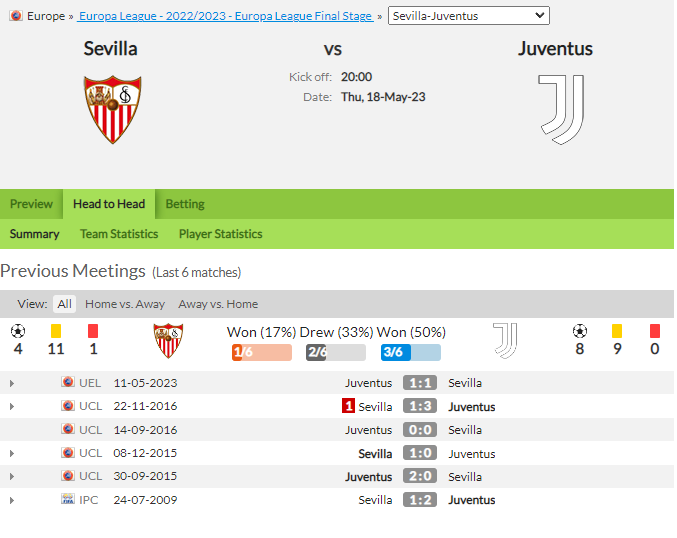The height and width of the screenshot is (538, 677).
Task: Expand the 22-11-2016 UCL match row
Action: click(x=12, y=407)
